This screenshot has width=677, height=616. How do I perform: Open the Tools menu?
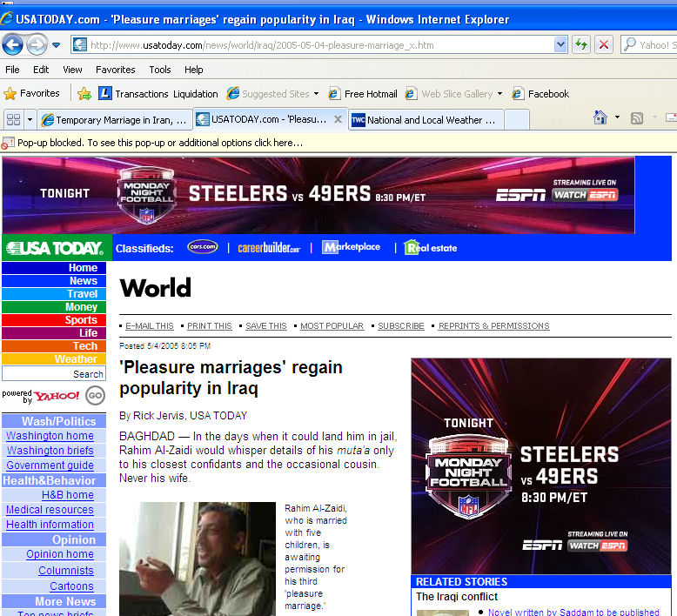click(160, 70)
